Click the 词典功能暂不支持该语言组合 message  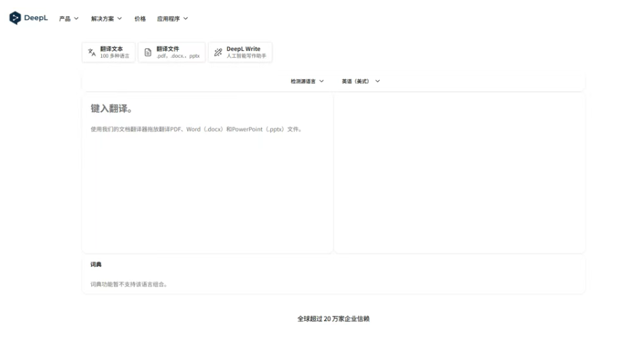129,284
